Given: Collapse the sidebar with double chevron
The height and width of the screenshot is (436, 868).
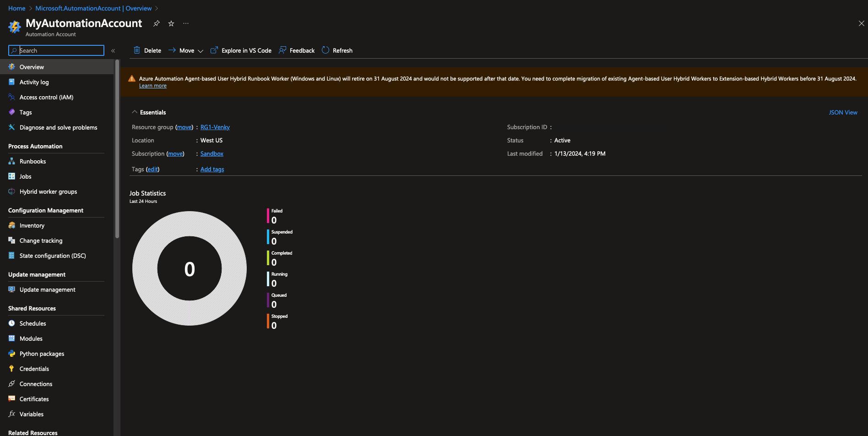Looking at the screenshot, I should tap(113, 51).
